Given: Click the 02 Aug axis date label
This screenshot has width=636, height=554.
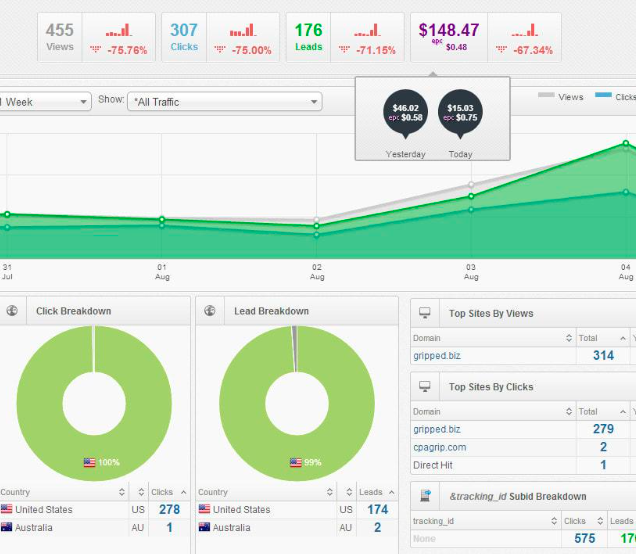Looking at the screenshot, I should pyautogui.click(x=317, y=272).
